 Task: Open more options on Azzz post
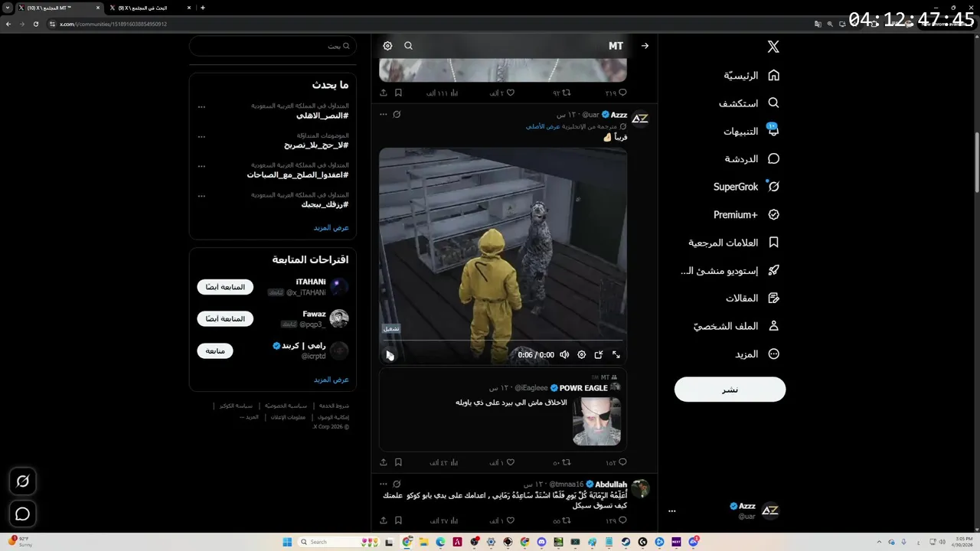tap(384, 115)
